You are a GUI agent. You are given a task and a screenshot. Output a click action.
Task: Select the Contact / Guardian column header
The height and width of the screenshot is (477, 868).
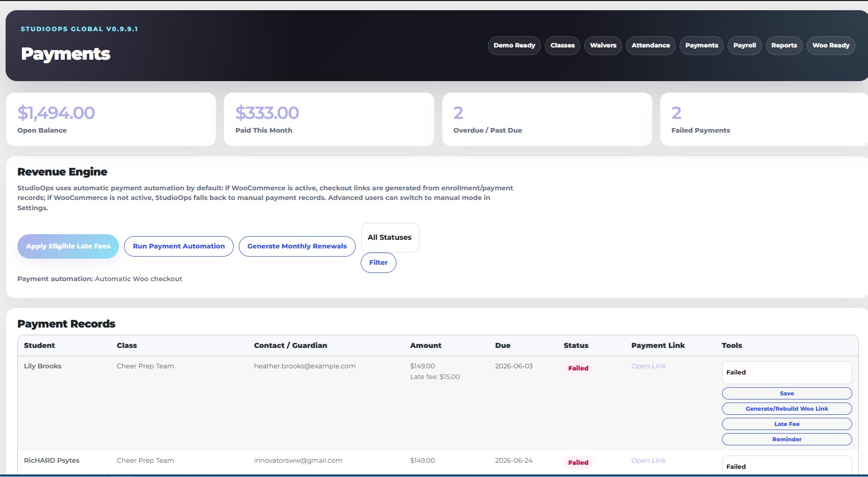290,345
